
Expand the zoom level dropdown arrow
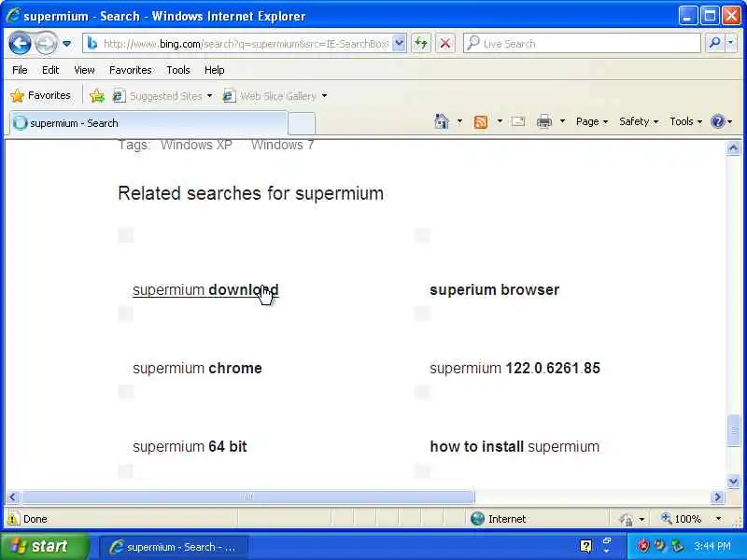pyautogui.click(x=718, y=519)
